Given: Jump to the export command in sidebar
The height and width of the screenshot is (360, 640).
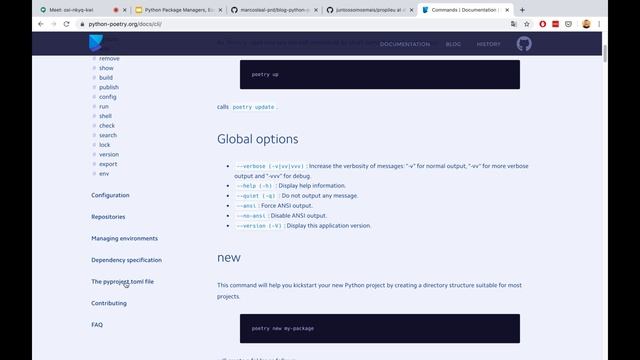Looking at the screenshot, I should (108, 164).
